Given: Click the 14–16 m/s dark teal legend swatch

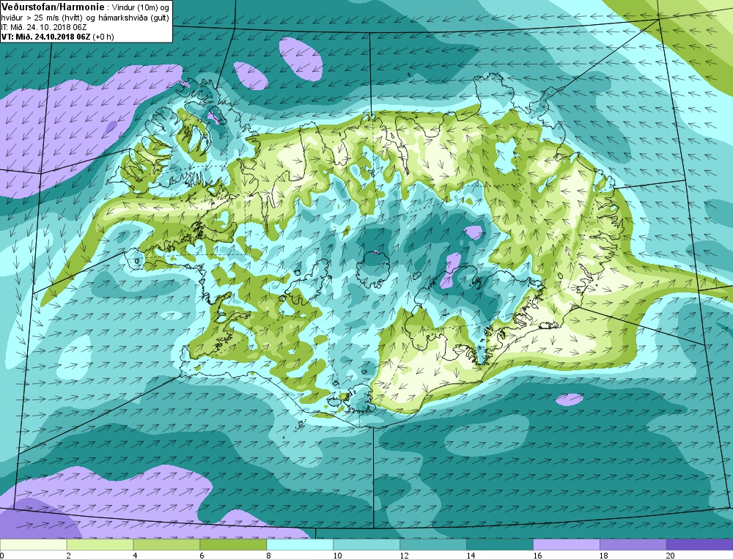Looking at the screenshot, I should click(500, 545).
